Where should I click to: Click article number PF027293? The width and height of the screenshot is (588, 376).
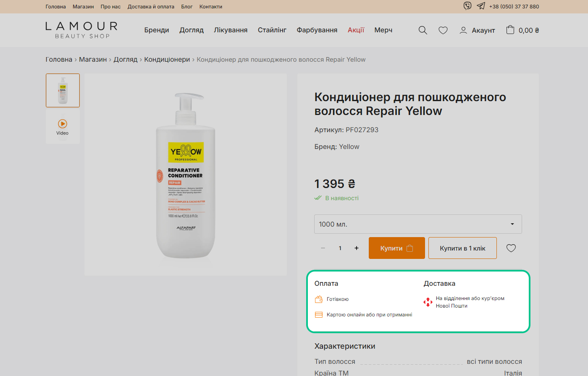[x=362, y=130]
